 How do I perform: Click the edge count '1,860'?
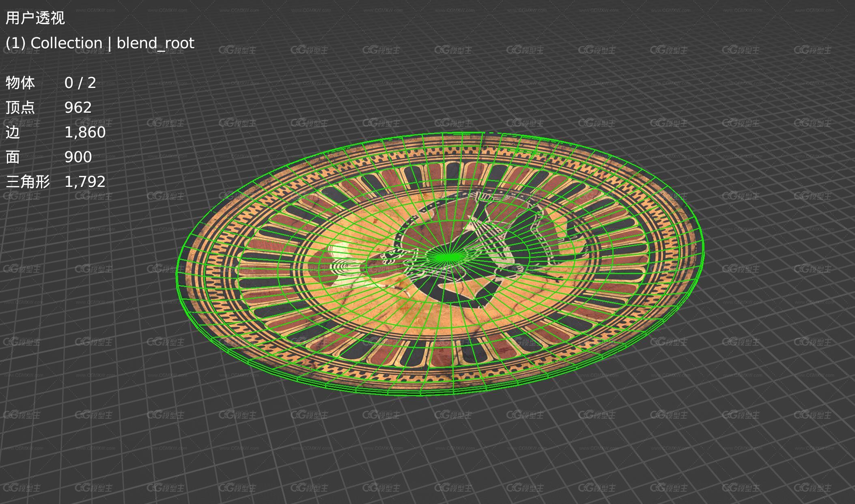coord(85,133)
